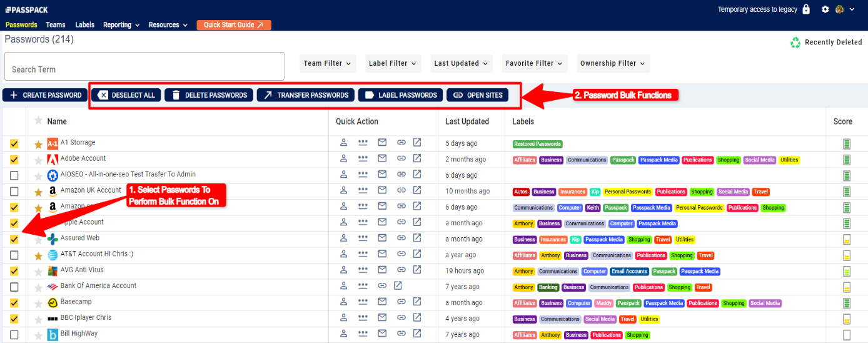Open the Team Filter dropdown
868x343 pixels.
(328, 63)
